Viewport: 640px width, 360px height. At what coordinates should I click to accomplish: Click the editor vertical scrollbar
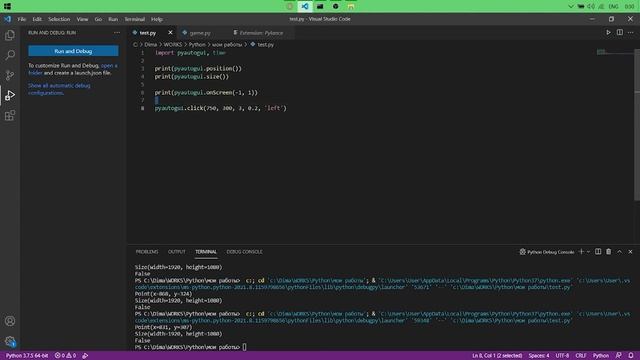coord(637,124)
